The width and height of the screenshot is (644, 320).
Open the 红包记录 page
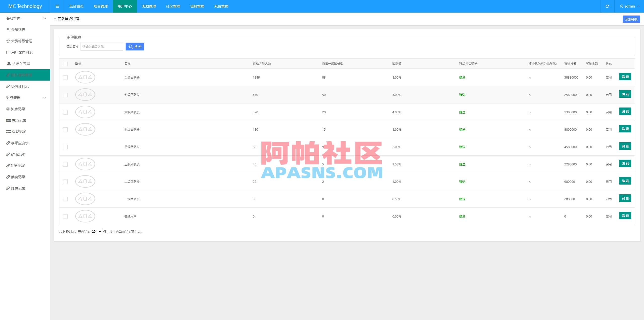[x=19, y=188]
